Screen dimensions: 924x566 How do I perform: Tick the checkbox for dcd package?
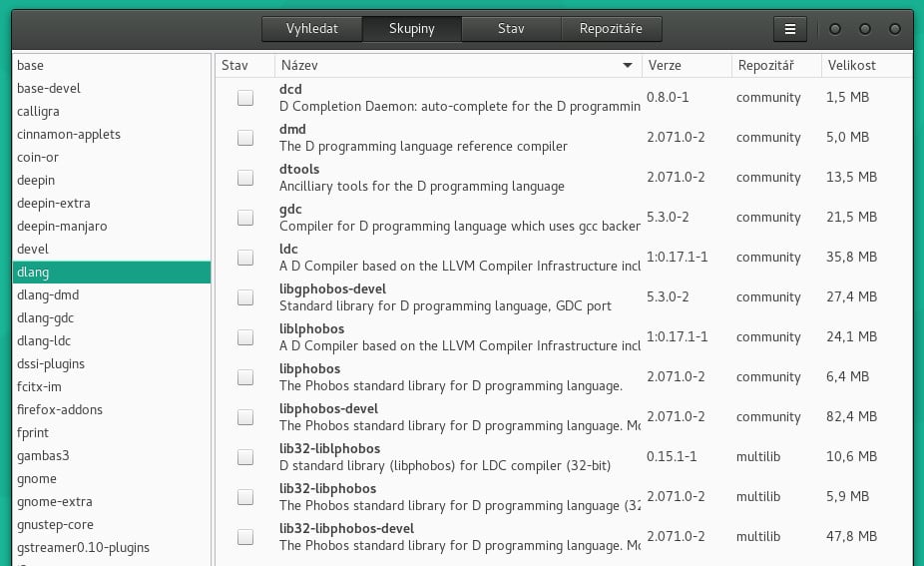point(245,97)
